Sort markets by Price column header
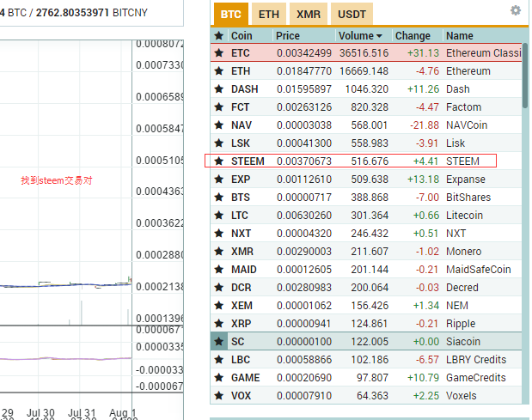Viewport: 532px width, 420px height. tap(288, 35)
